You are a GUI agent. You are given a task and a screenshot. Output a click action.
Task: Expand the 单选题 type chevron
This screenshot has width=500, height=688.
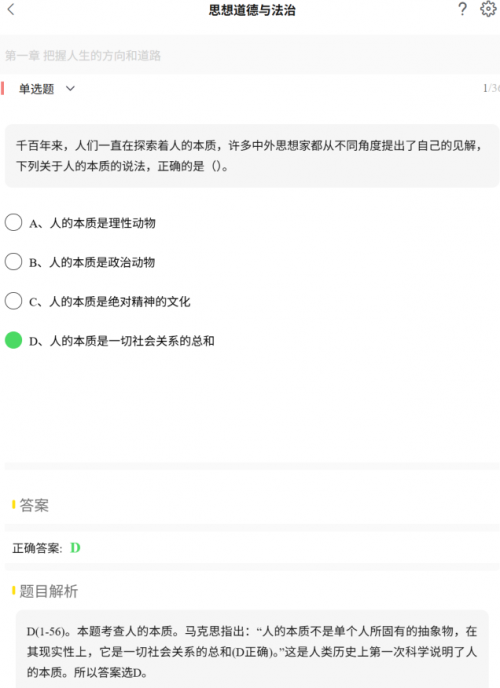click(x=70, y=89)
